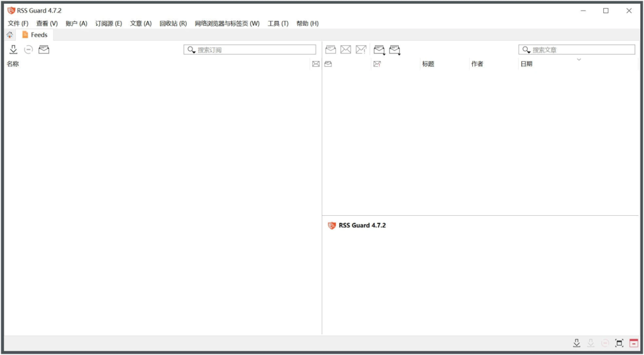Toggle the sort direction chevron above 日期
This screenshot has width=644, height=355.
click(x=579, y=59)
